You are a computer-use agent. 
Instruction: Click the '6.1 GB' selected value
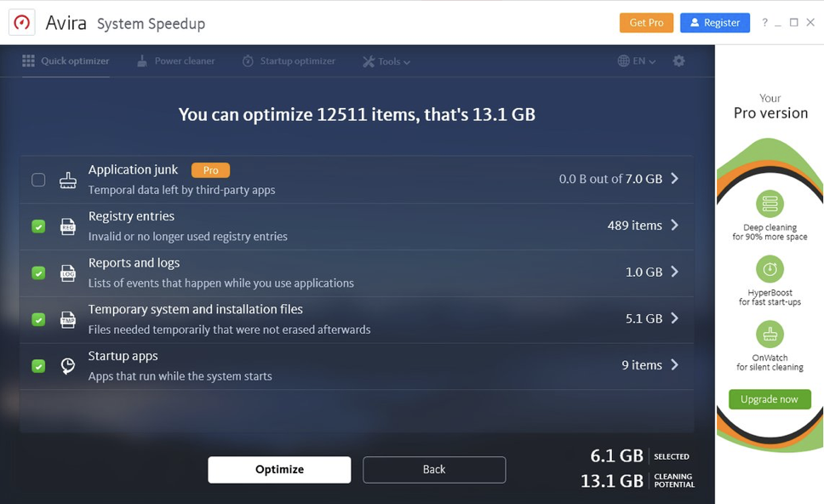616,455
